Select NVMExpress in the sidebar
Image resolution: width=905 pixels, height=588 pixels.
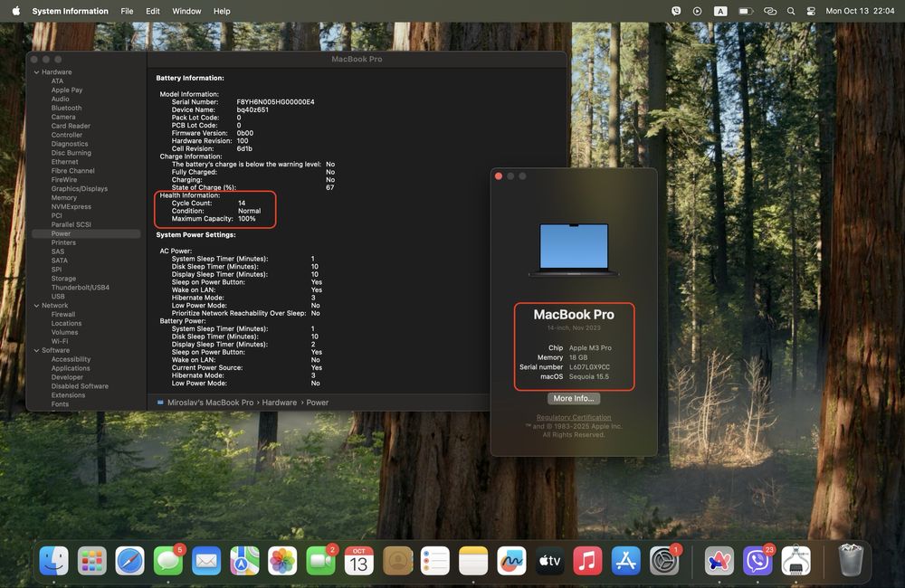pyautogui.click(x=71, y=206)
